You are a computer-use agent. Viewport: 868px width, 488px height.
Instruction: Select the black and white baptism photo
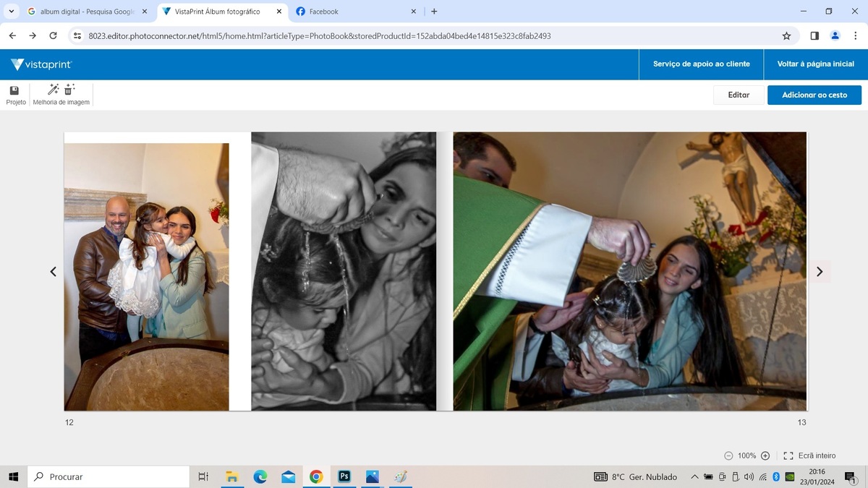click(x=344, y=271)
